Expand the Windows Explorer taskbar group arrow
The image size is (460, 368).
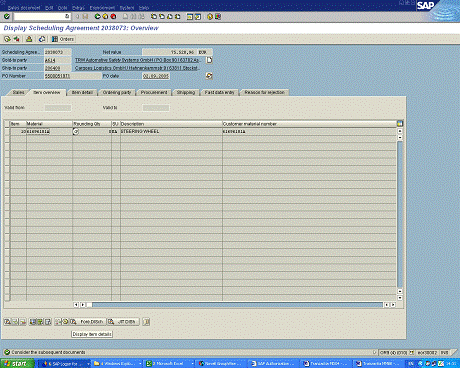pos(140,364)
